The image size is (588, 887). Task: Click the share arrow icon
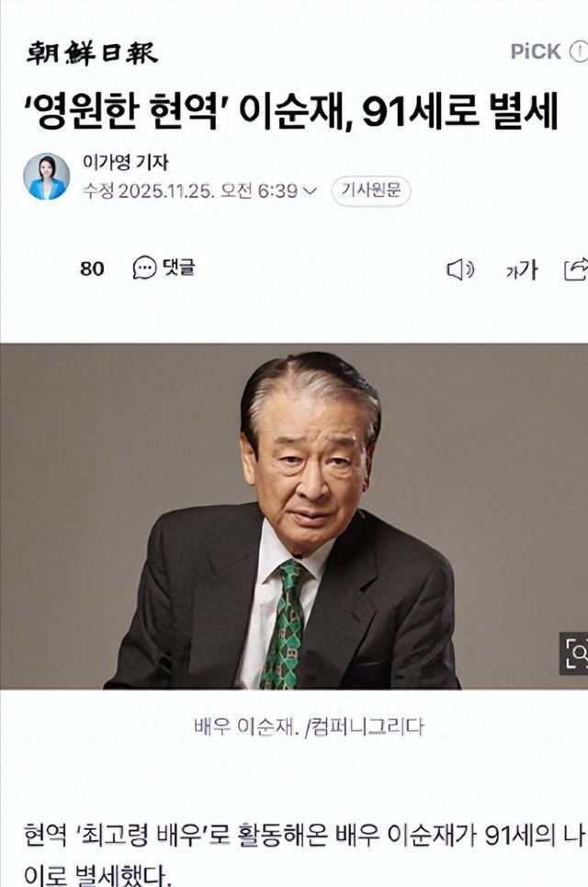[576, 269]
